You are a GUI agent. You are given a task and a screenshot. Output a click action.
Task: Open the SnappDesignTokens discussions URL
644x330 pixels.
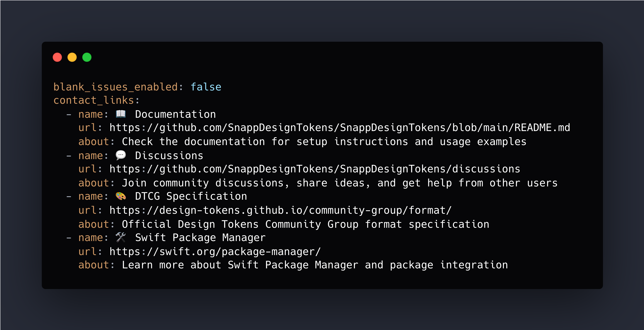click(x=314, y=169)
